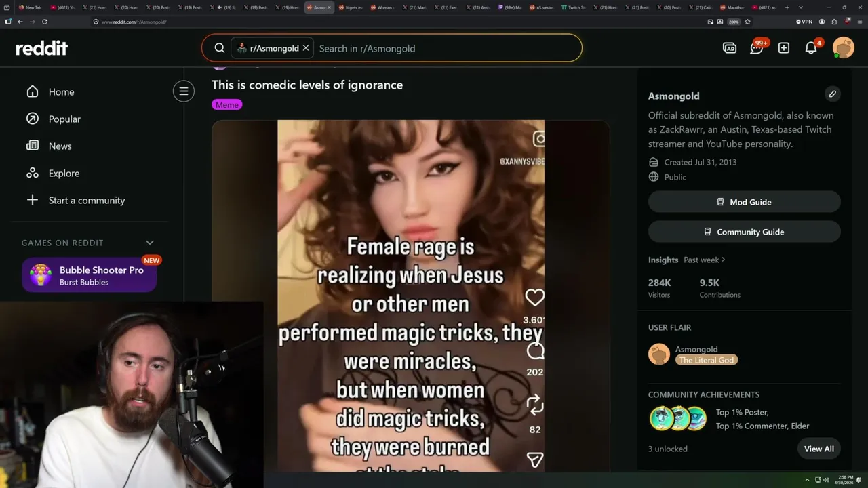Image resolution: width=868 pixels, height=488 pixels.
Task: Open the notifications bell
Action: 811,48
